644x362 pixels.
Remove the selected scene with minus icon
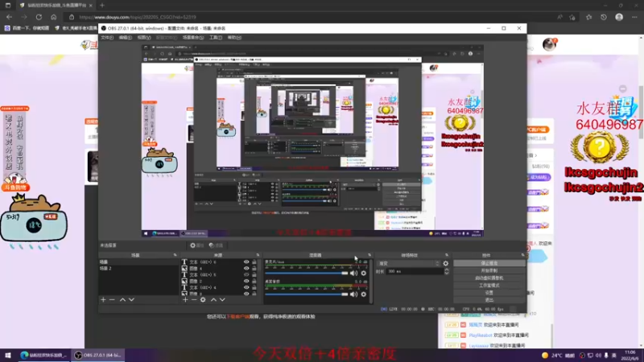click(x=112, y=299)
